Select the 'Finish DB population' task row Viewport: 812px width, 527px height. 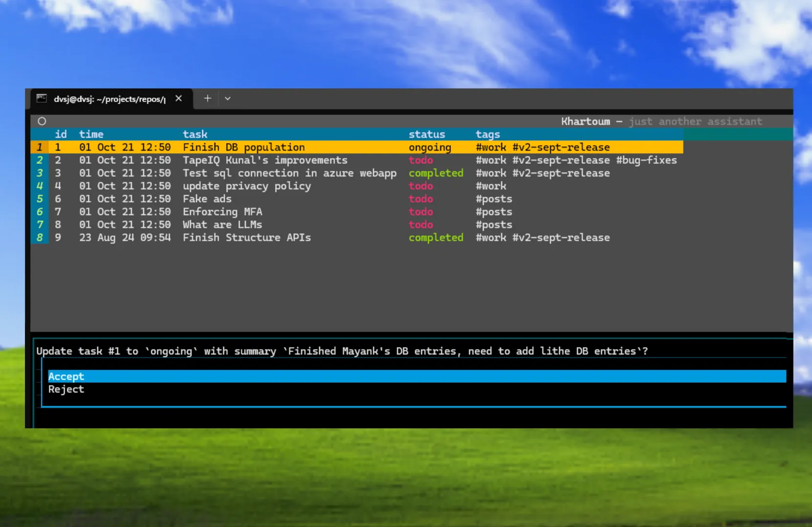click(357, 147)
